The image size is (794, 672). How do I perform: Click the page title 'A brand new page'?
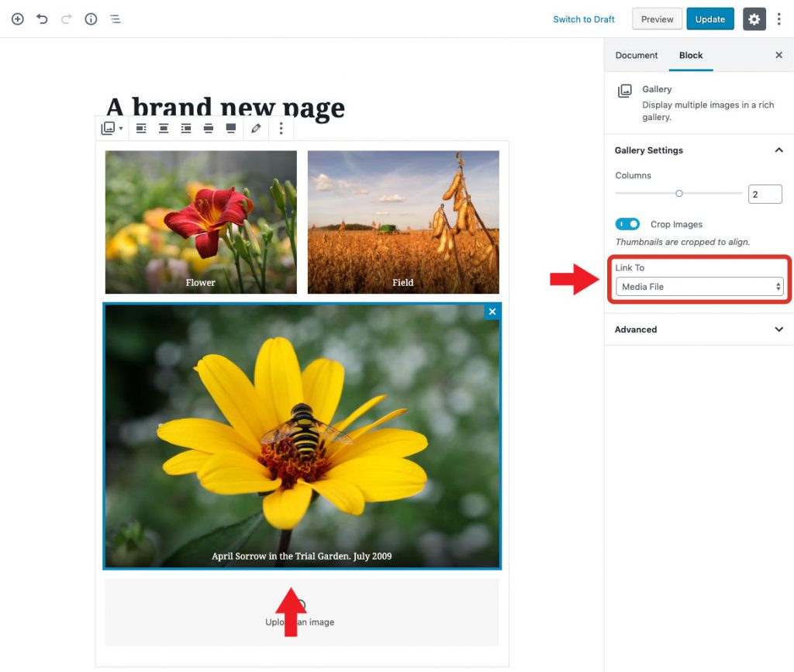coord(226,106)
